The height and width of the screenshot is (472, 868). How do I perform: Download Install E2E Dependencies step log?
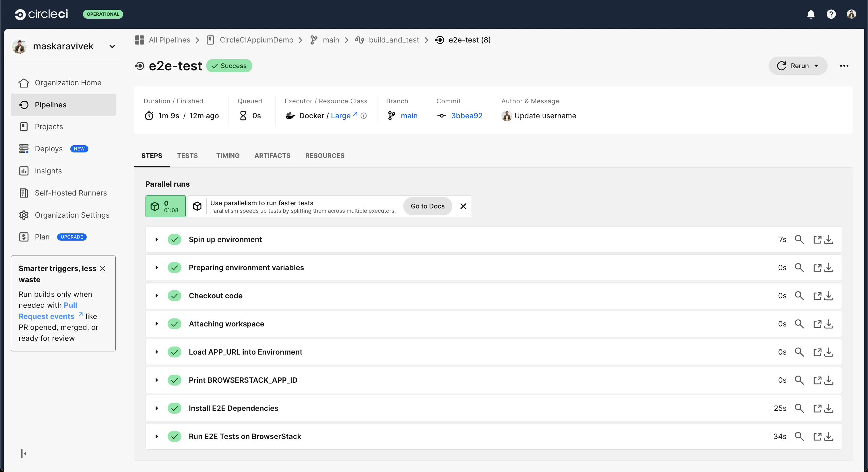pos(829,408)
